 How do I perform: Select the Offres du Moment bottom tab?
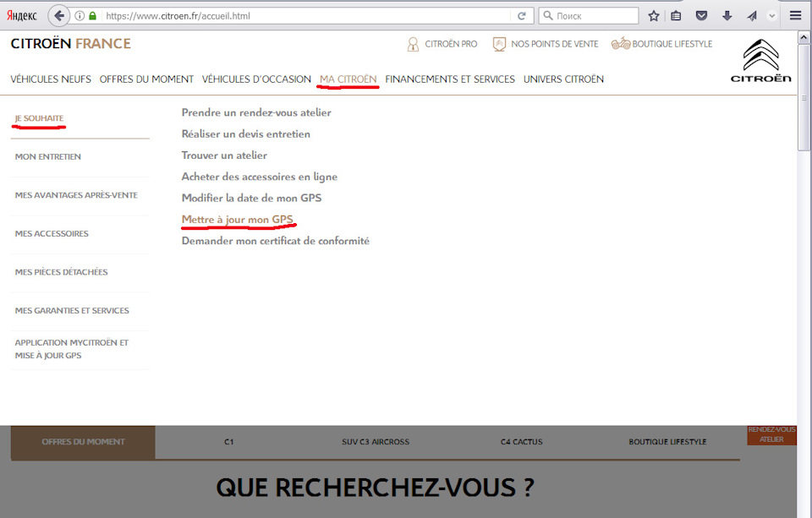click(x=83, y=442)
